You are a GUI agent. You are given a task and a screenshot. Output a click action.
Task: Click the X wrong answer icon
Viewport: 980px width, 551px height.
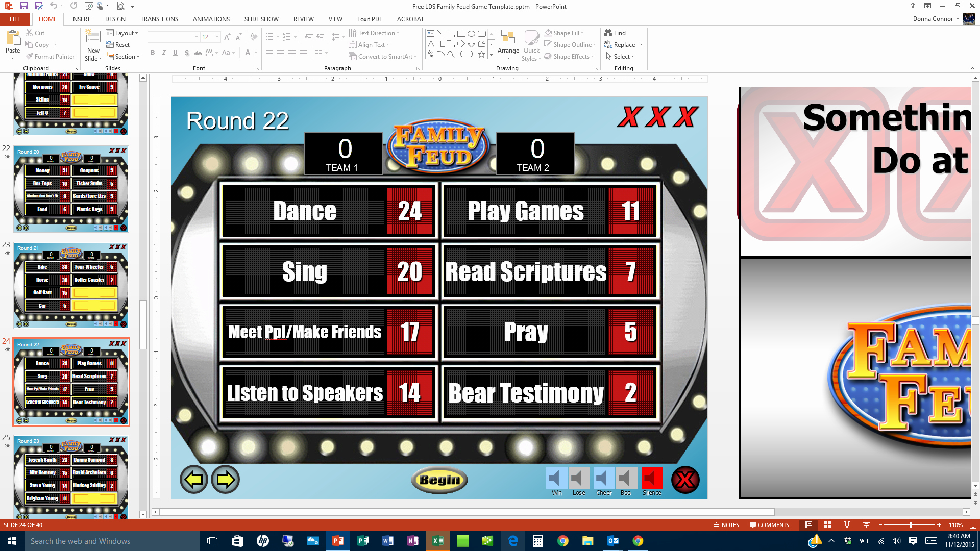pyautogui.click(x=685, y=479)
